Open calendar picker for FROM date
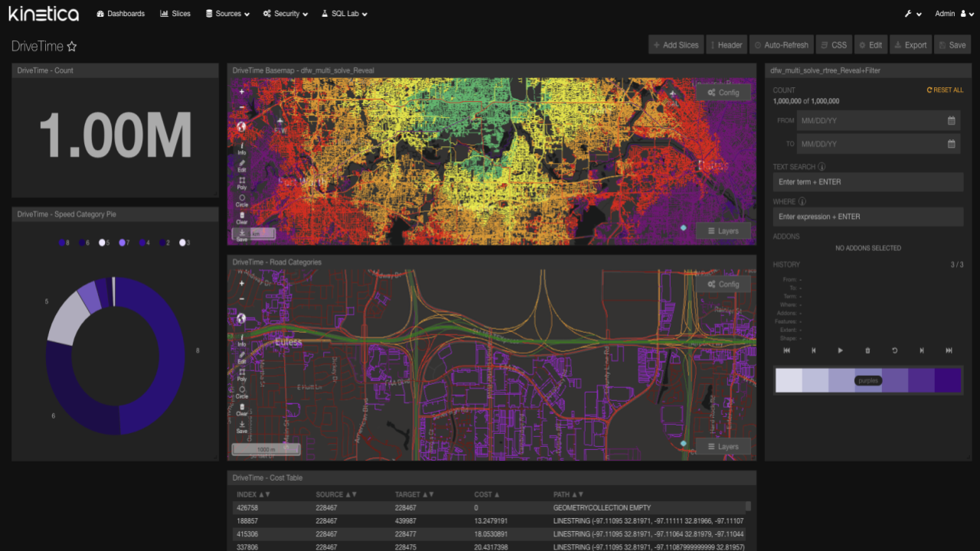 [951, 121]
